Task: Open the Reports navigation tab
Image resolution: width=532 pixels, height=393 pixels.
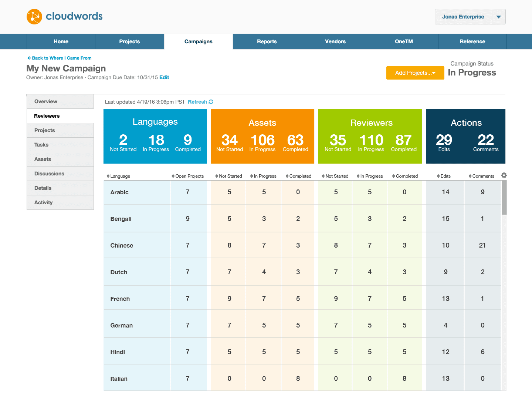Action: 267,41
